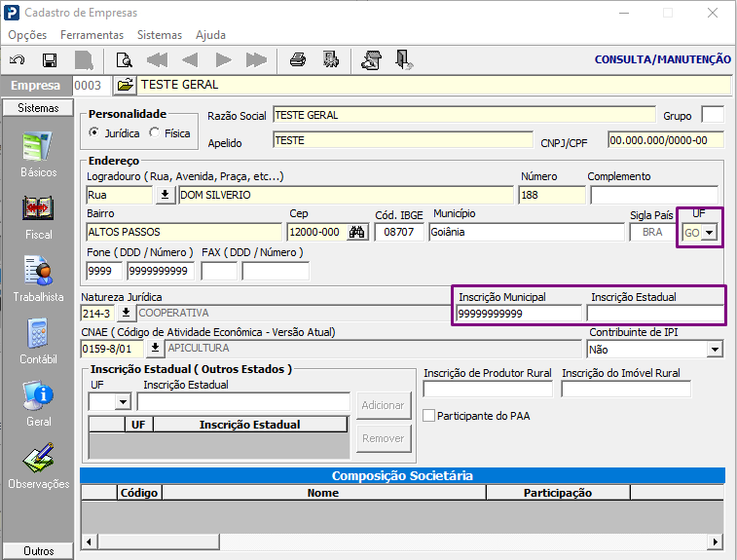737x560 pixels.
Task: Click the exit door icon
Action: pos(404,59)
